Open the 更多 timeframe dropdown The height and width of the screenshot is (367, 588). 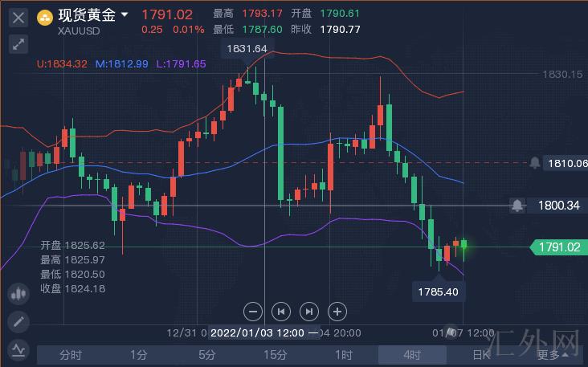coord(553,354)
